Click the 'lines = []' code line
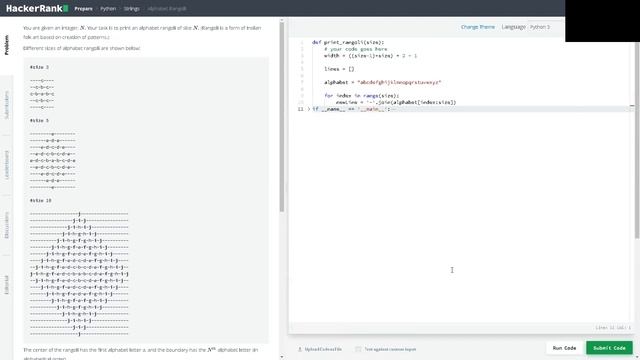 coord(339,69)
